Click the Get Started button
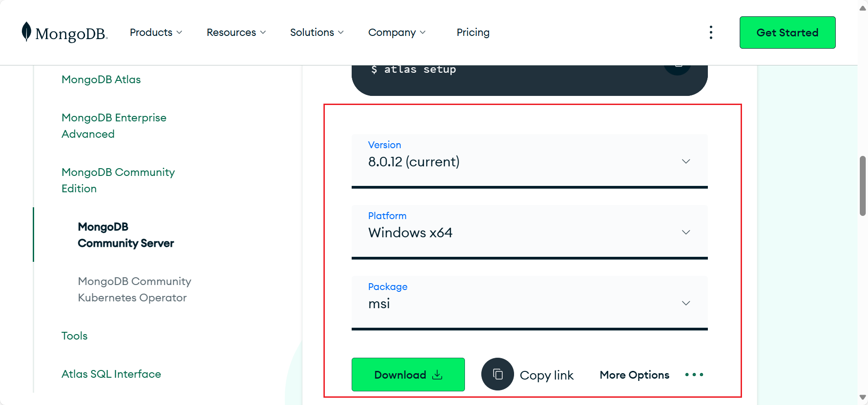 pyautogui.click(x=787, y=32)
